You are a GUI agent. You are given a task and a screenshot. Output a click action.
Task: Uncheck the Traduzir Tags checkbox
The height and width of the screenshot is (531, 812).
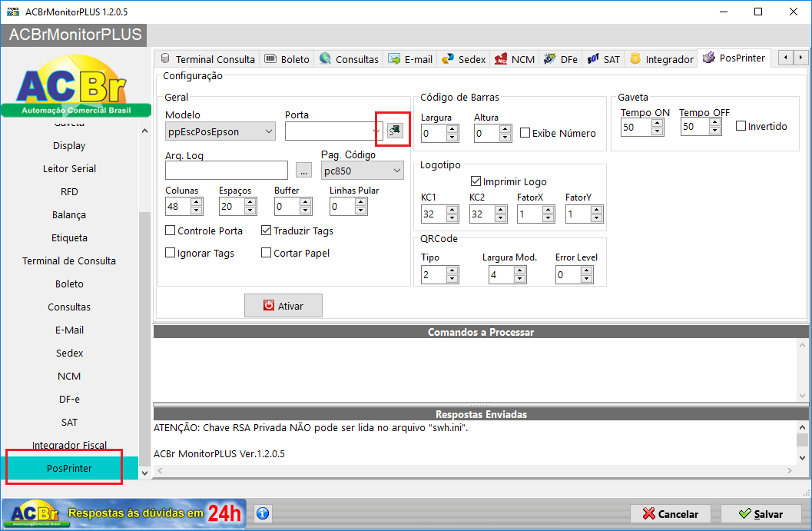click(297, 231)
